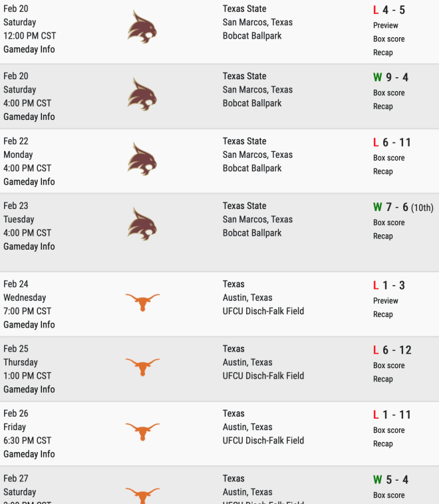Open Preview for the L 1 - 3 Texas game

(x=385, y=300)
